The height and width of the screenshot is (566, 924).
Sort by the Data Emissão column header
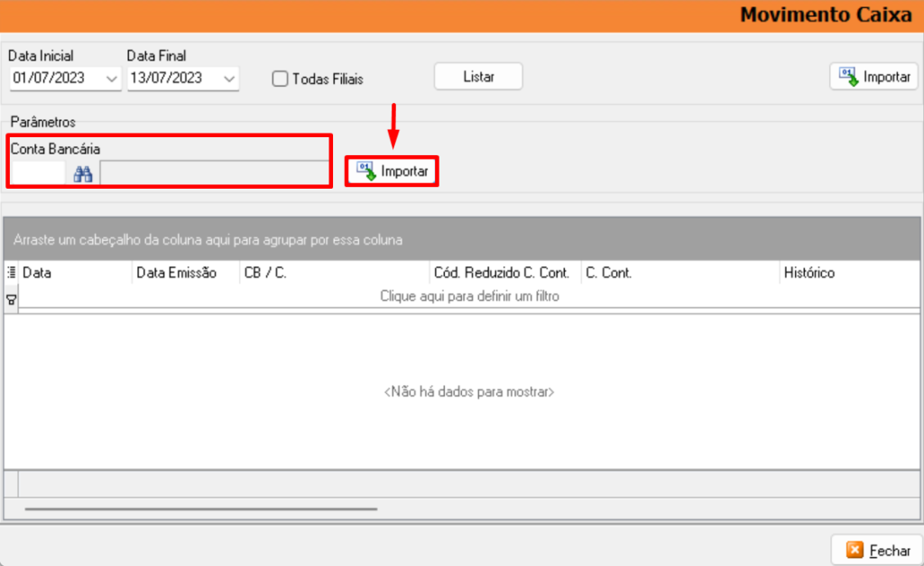click(186, 273)
